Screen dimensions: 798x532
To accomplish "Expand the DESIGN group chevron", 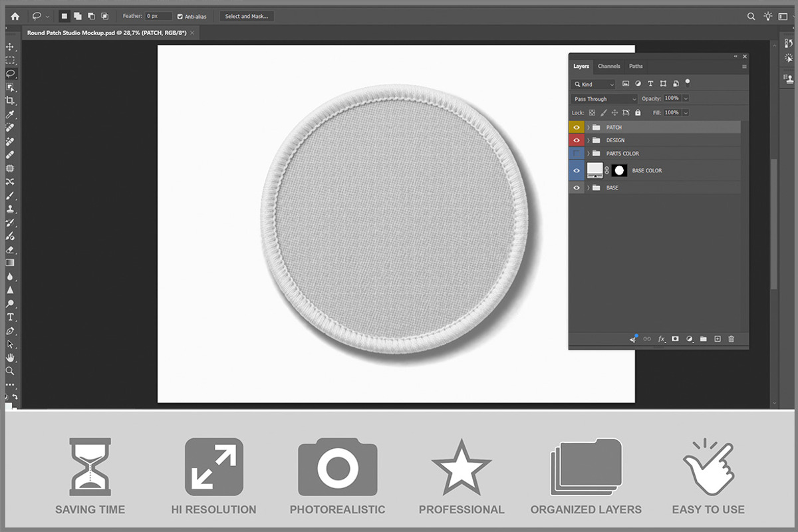I will point(589,140).
